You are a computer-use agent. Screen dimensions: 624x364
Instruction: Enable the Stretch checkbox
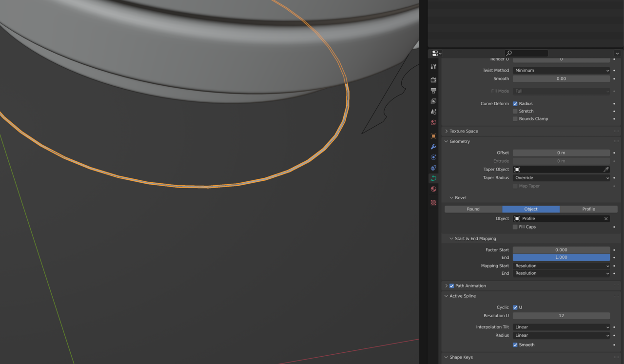515,111
